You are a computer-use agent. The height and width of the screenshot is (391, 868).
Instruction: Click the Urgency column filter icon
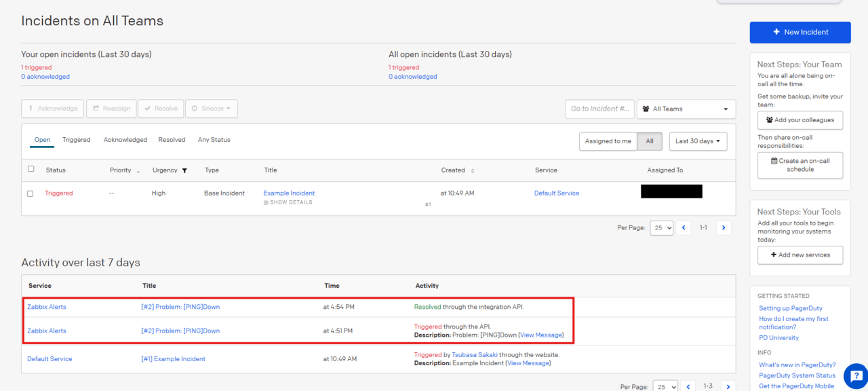click(x=184, y=170)
